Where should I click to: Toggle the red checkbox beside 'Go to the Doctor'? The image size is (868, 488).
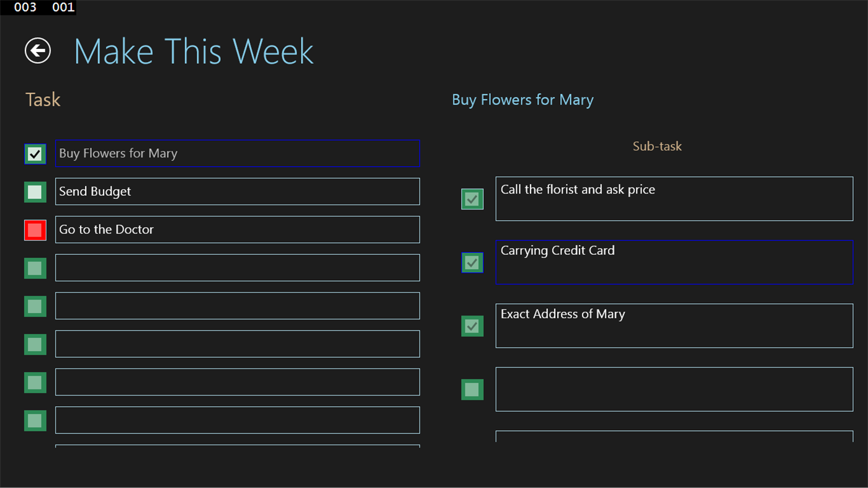point(35,230)
